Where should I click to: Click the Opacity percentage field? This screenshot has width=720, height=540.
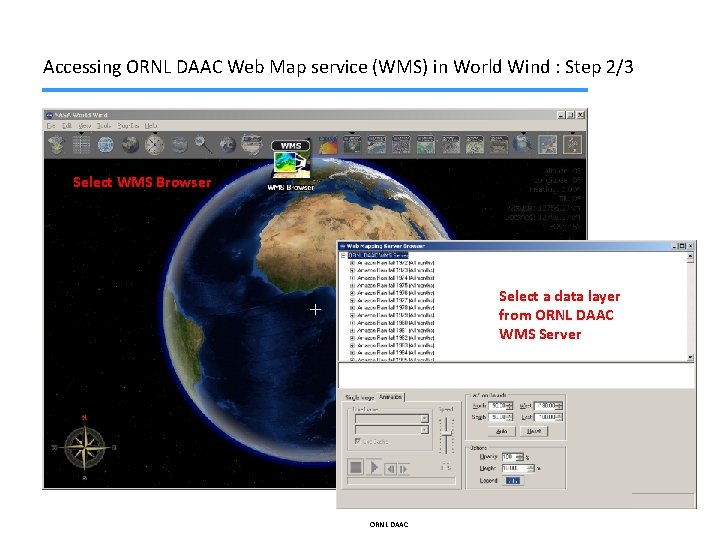click(512, 457)
